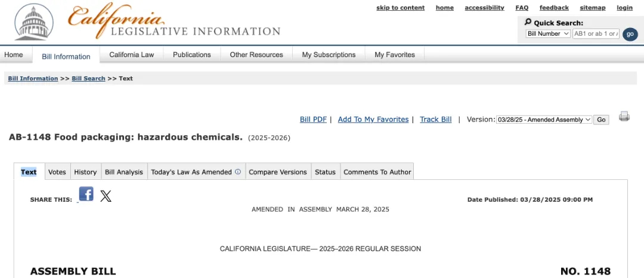Viewport: 644px width, 278px height.
Task: Share bill on X icon
Action: 106,196
